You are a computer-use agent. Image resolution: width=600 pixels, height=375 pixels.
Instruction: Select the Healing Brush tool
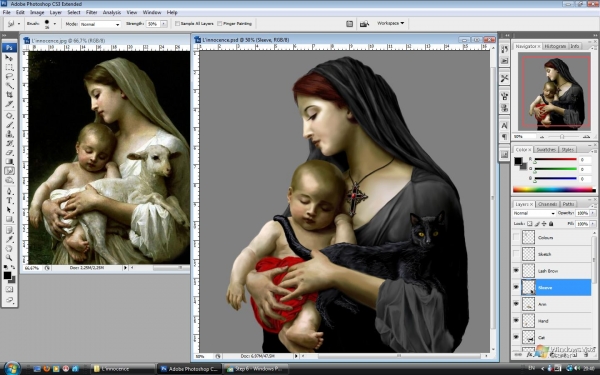9,116
